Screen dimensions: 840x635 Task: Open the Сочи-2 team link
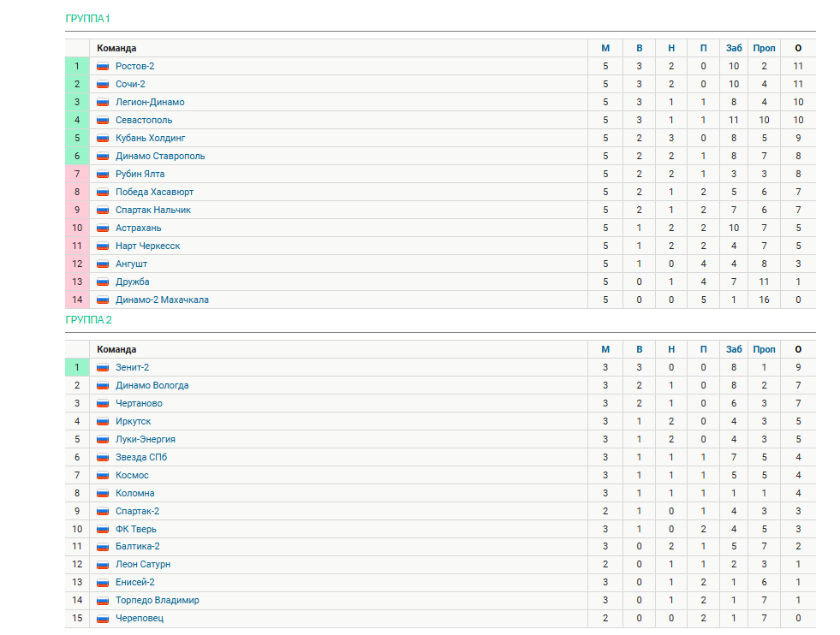pyautogui.click(x=130, y=84)
